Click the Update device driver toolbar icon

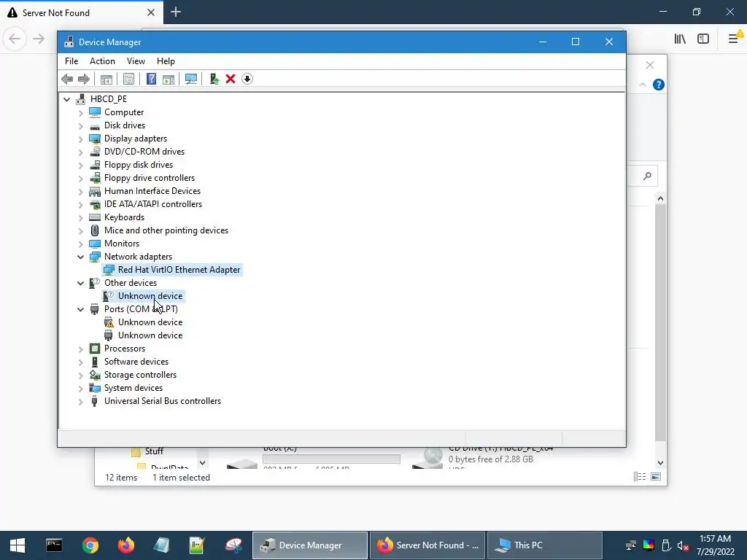pos(214,79)
